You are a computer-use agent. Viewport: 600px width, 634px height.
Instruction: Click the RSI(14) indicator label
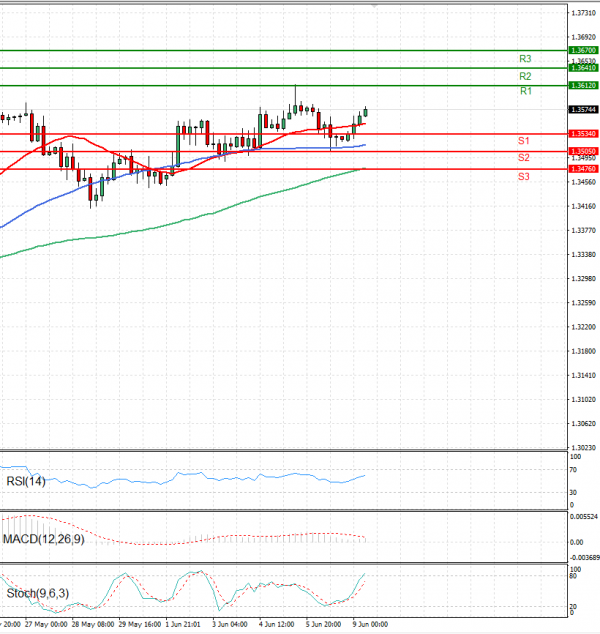pos(26,481)
